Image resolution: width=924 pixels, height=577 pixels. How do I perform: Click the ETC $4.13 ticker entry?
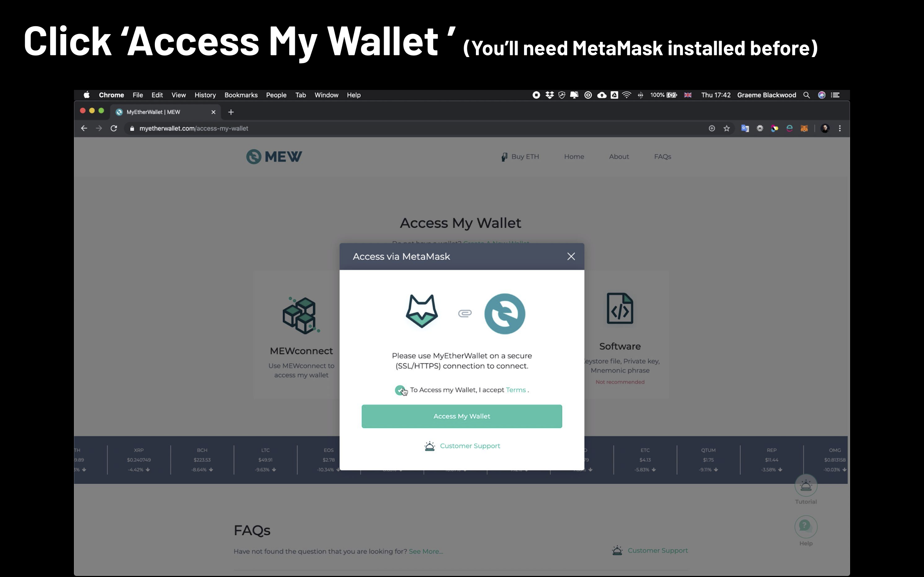[645, 460]
